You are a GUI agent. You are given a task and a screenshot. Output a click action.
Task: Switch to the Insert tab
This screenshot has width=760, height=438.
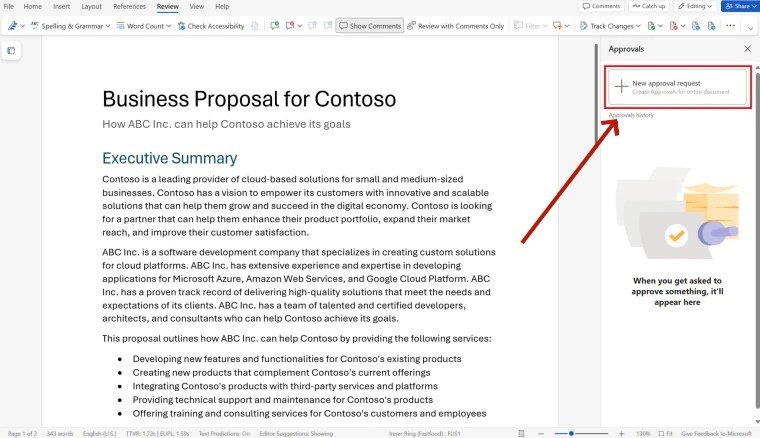(x=61, y=6)
